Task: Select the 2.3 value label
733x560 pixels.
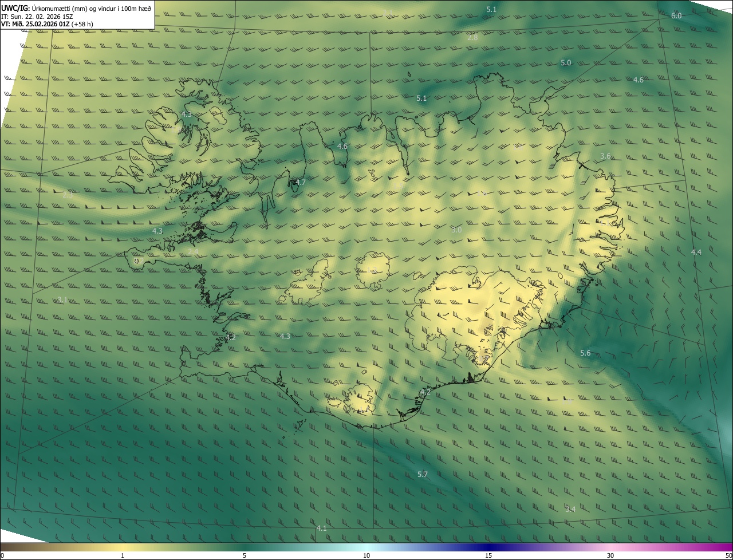Action: pyautogui.click(x=68, y=195)
